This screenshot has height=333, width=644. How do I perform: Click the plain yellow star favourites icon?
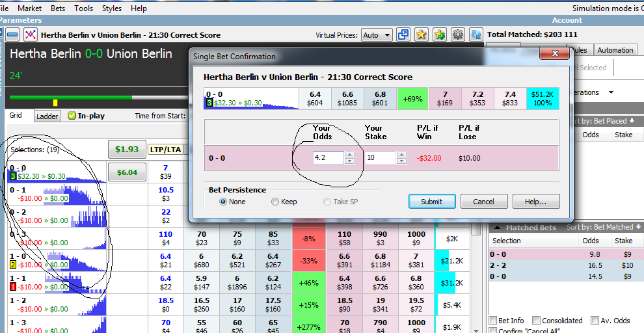pyautogui.click(x=422, y=35)
